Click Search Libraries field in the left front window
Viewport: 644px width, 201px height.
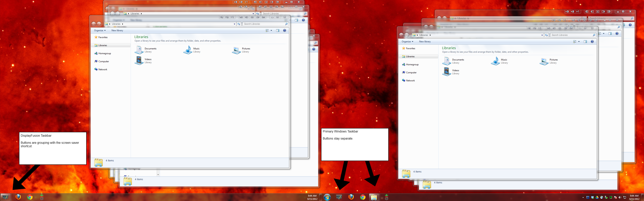264,24
